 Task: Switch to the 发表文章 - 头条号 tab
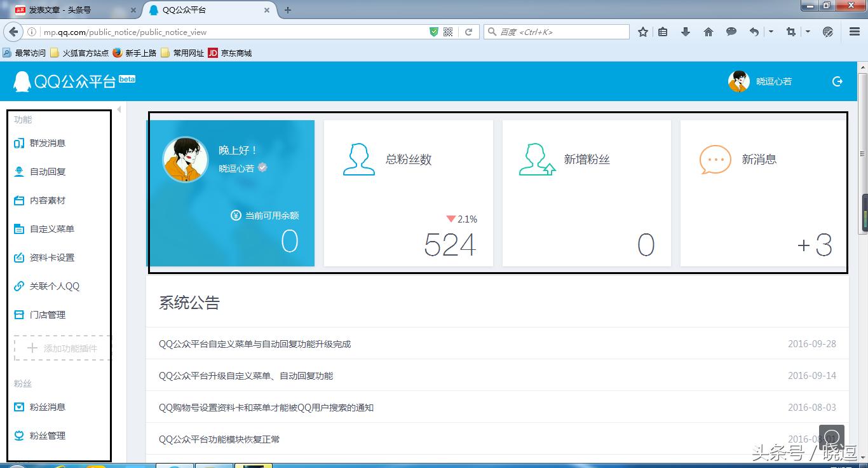[x=70, y=10]
